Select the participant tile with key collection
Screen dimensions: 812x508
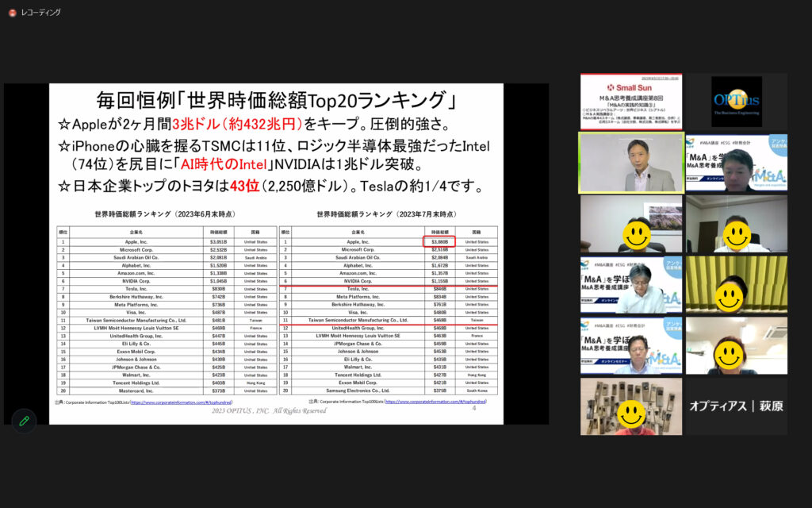tap(631, 406)
